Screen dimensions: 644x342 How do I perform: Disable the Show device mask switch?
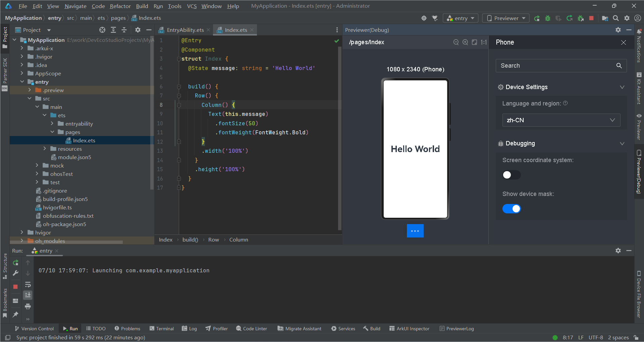(x=511, y=209)
